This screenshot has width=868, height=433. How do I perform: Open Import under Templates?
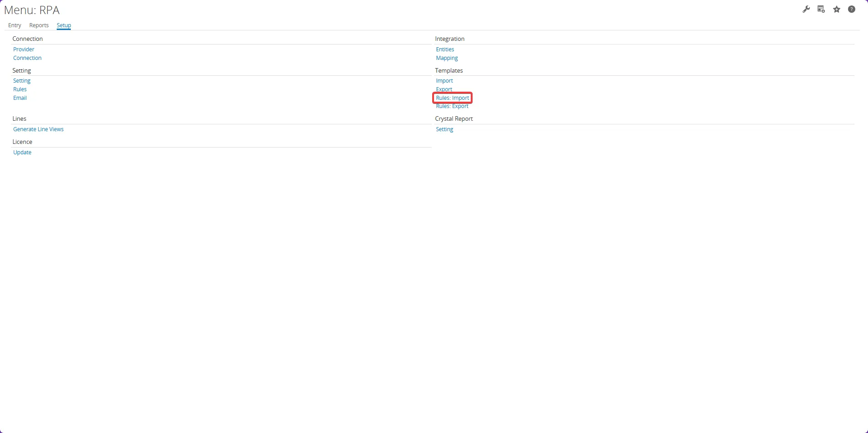coord(444,80)
